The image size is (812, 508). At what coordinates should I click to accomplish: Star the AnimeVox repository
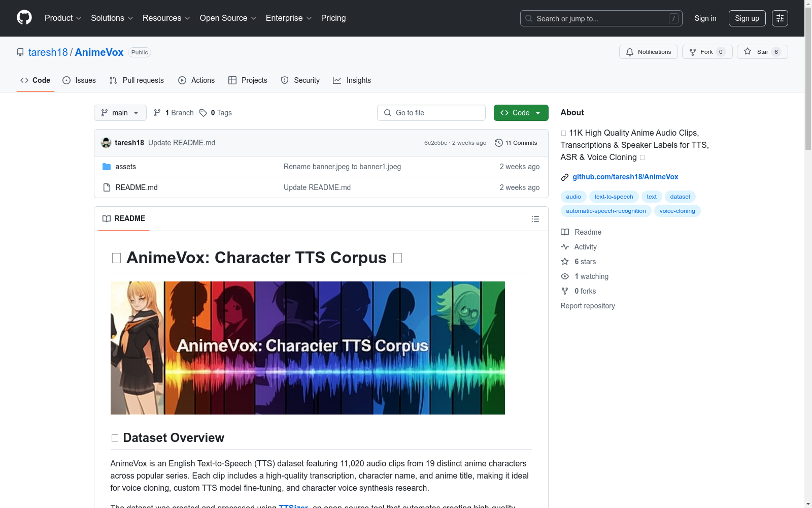coord(762,52)
